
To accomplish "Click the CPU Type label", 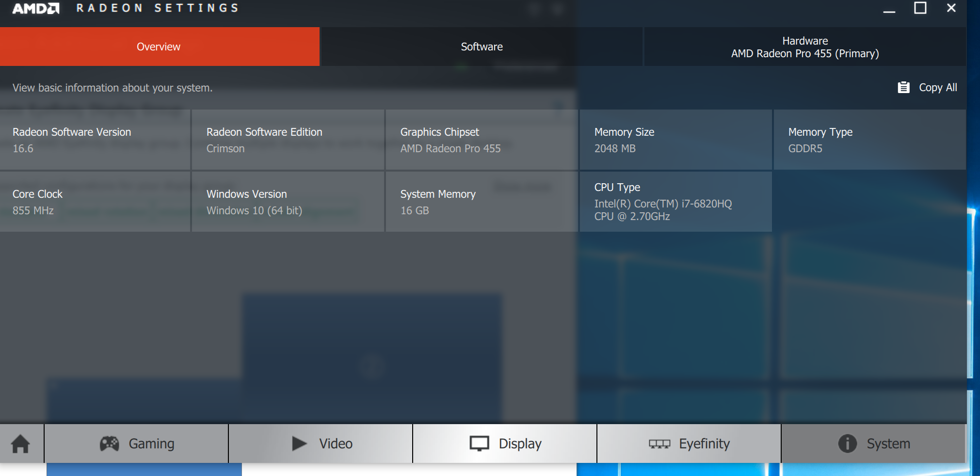I will click(617, 187).
